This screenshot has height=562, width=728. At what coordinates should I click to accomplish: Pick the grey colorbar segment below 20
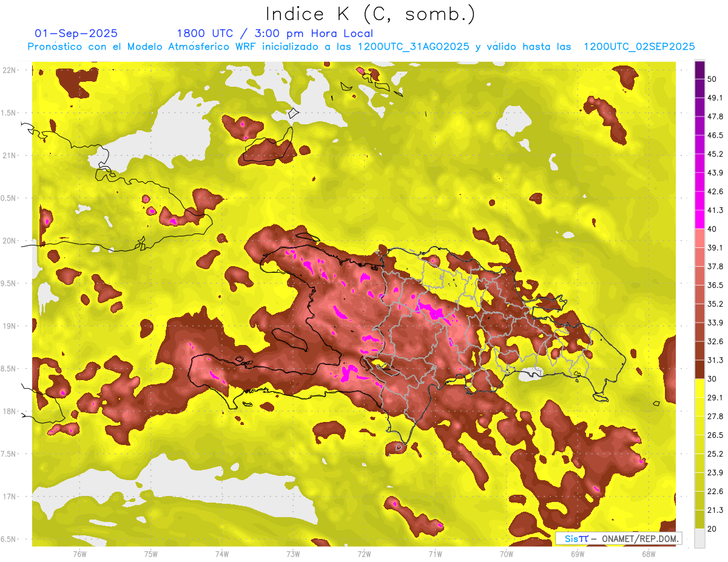point(699,538)
